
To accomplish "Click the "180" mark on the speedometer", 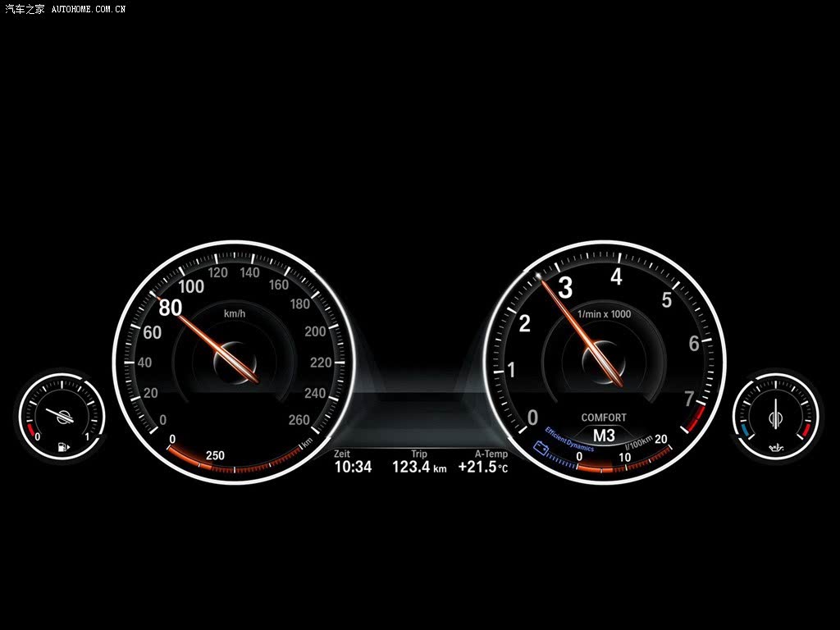I will (x=300, y=304).
